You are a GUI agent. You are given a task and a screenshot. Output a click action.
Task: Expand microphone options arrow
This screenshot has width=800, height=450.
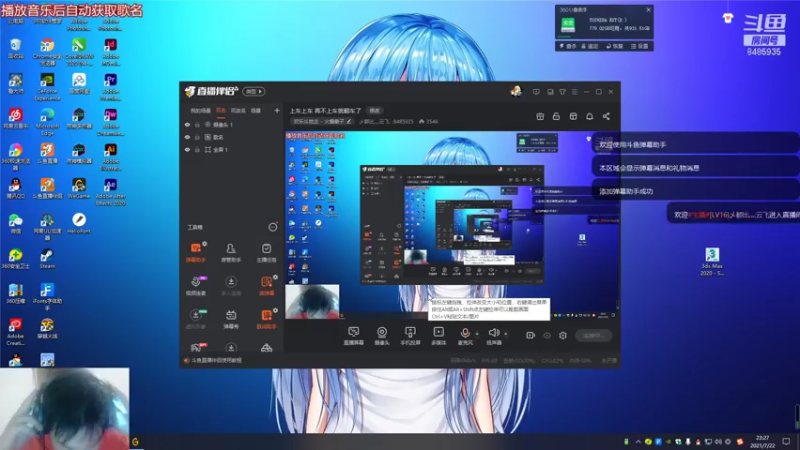477,334
